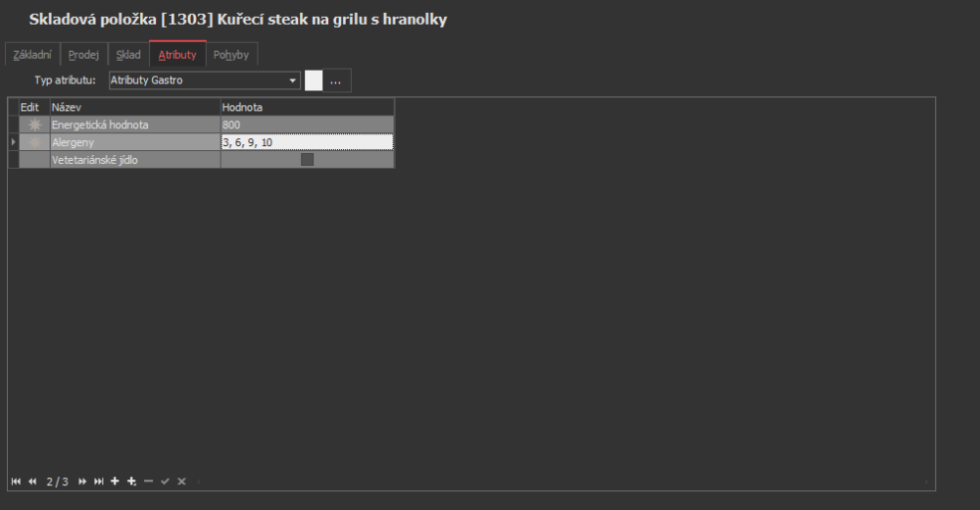Cancel edit with the X icon
Image resolution: width=980 pixels, height=510 pixels.
point(181,482)
